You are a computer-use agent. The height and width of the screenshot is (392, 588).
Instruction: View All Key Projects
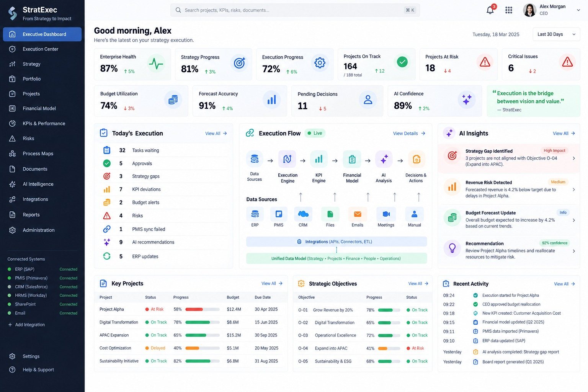coord(272,284)
